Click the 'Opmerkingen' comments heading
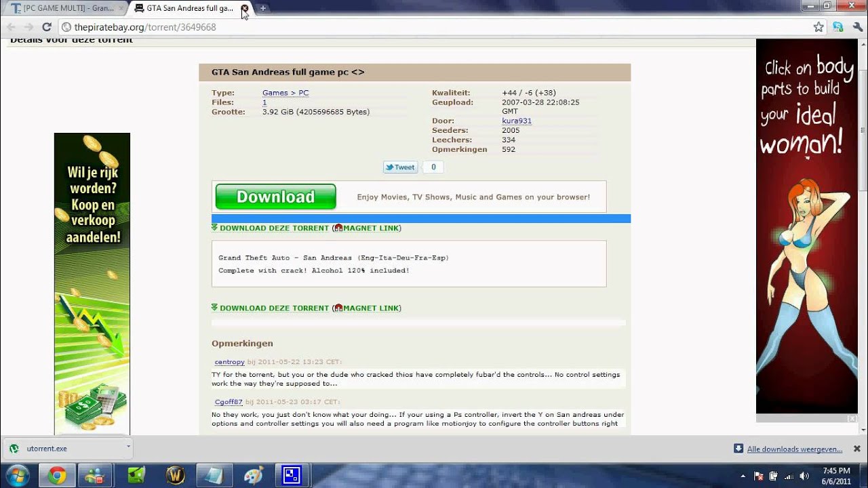868x488 pixels. [x=242, y=344]
